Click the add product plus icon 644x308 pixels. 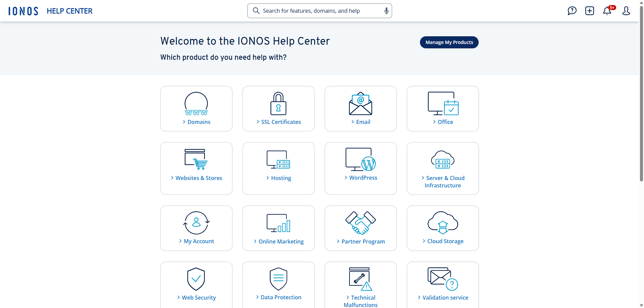point(589,11)
